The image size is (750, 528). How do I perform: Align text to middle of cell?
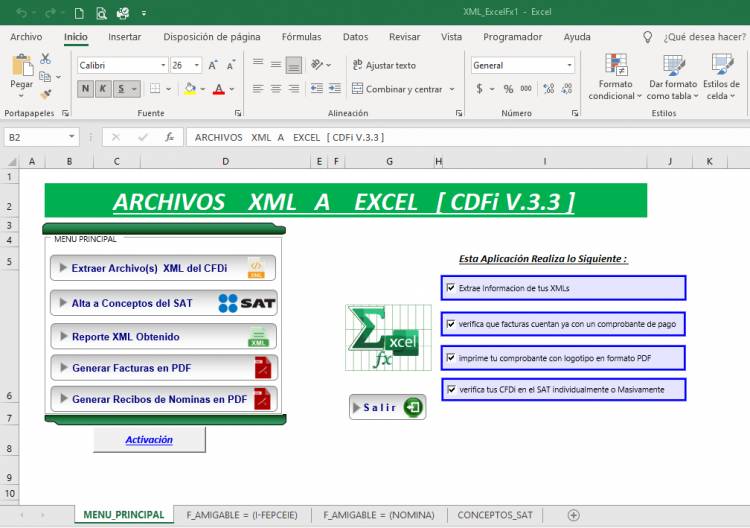point(276,64)
